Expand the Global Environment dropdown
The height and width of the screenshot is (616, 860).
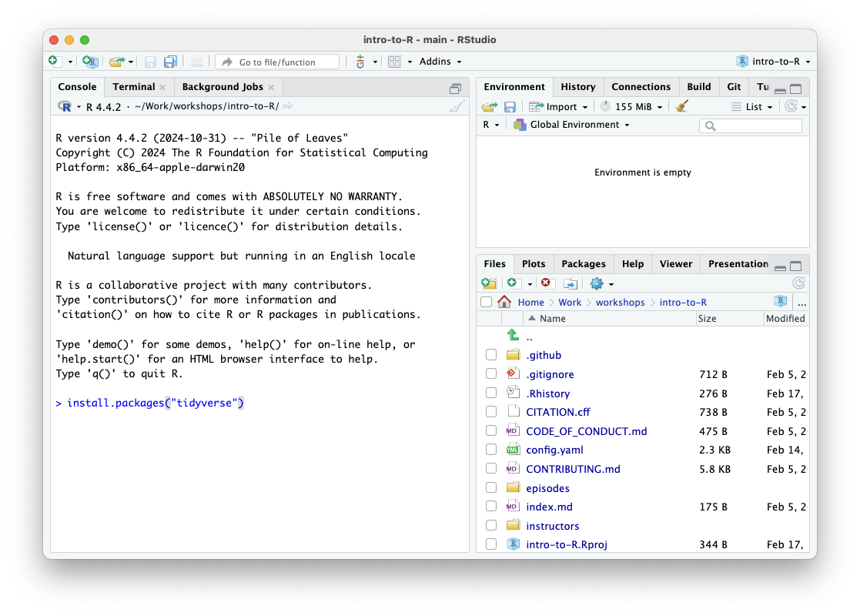pos(578,125)
